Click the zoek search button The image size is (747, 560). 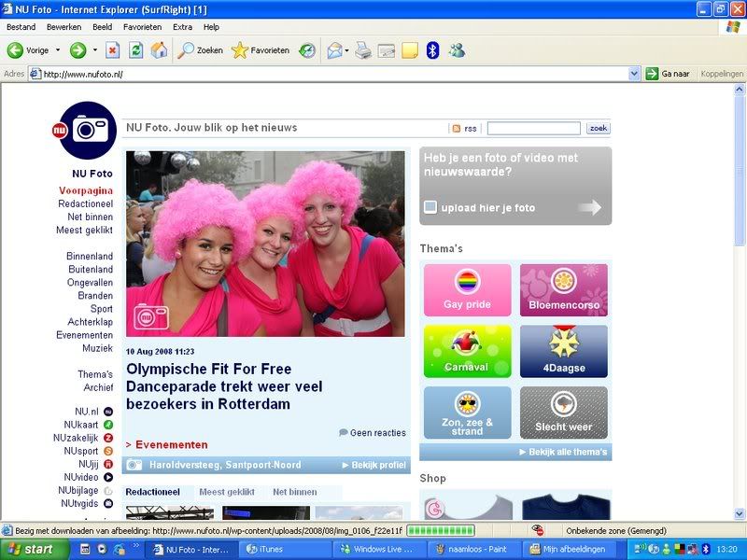coord(598,128)
